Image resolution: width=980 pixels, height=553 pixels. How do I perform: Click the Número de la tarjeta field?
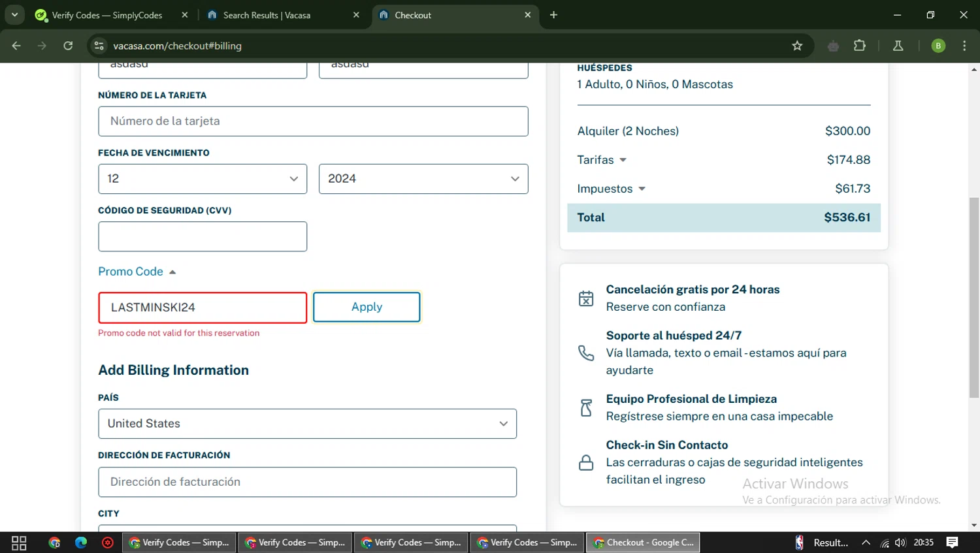(x=313, y=121)
